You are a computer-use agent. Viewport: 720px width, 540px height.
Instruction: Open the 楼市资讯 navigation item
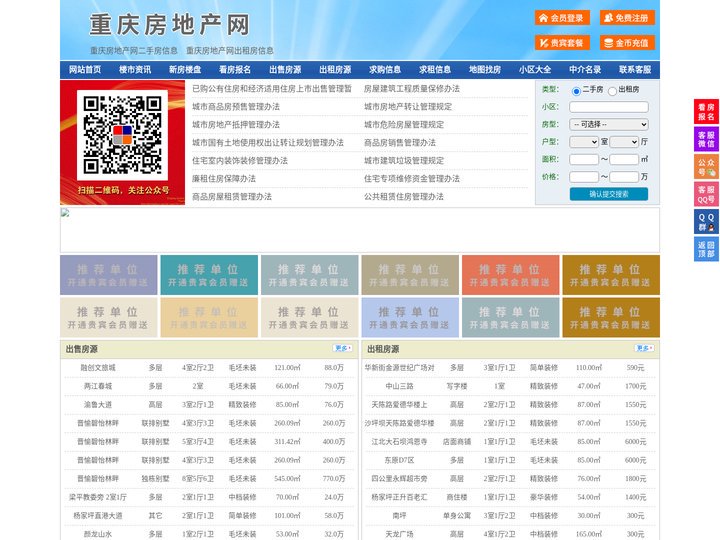(x=135, y=70)
